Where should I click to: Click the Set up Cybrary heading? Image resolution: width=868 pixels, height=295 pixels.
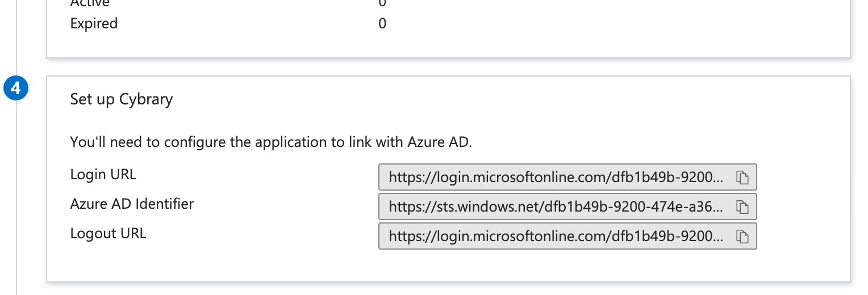tap(122, 100)
